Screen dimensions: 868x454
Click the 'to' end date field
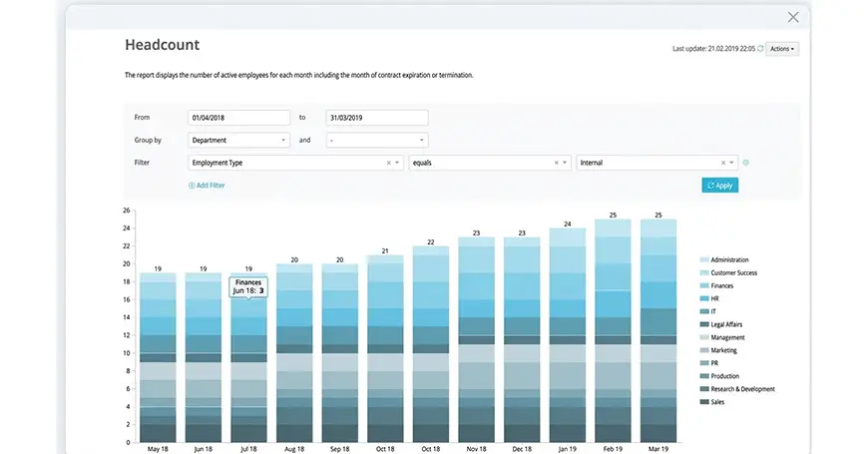point(377,118)
